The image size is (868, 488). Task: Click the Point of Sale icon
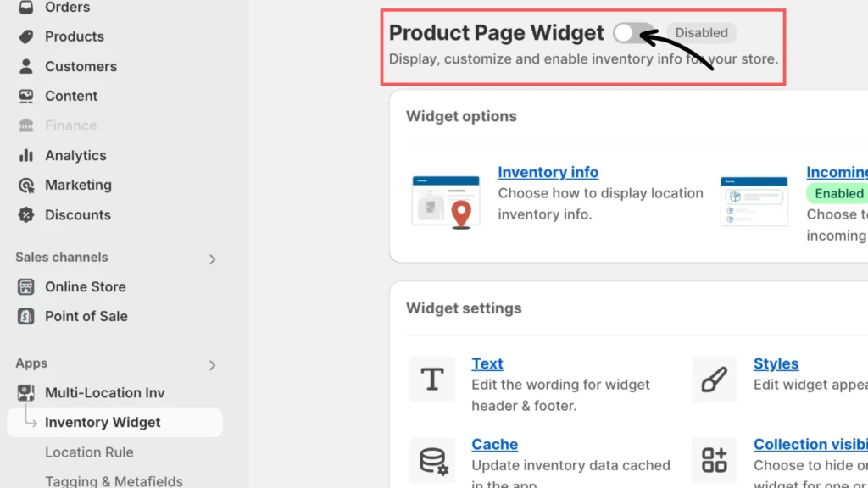click(26, 316)
